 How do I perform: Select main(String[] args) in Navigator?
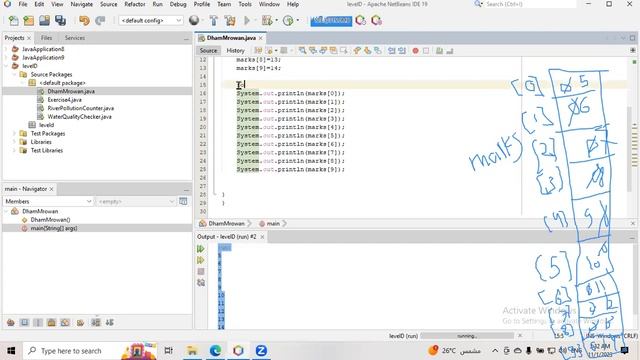[54, 228]
